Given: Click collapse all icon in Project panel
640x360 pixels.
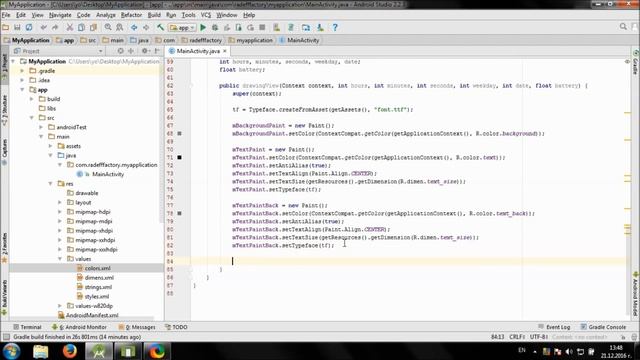Looking at the screenshot, I should click(x=131, y=51).
